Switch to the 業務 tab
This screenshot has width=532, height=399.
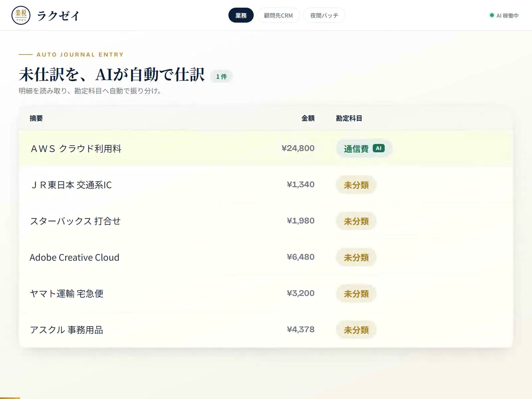point(241,15)
